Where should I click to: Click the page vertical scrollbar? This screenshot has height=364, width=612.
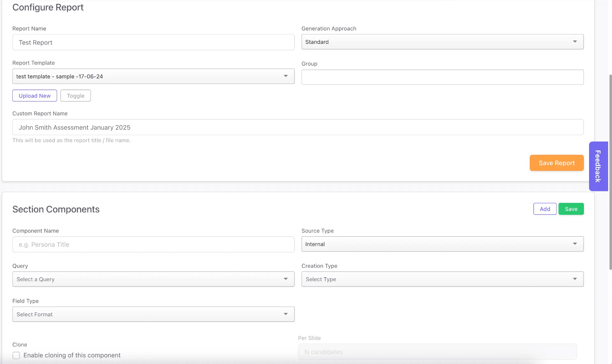tap(610, 172)
